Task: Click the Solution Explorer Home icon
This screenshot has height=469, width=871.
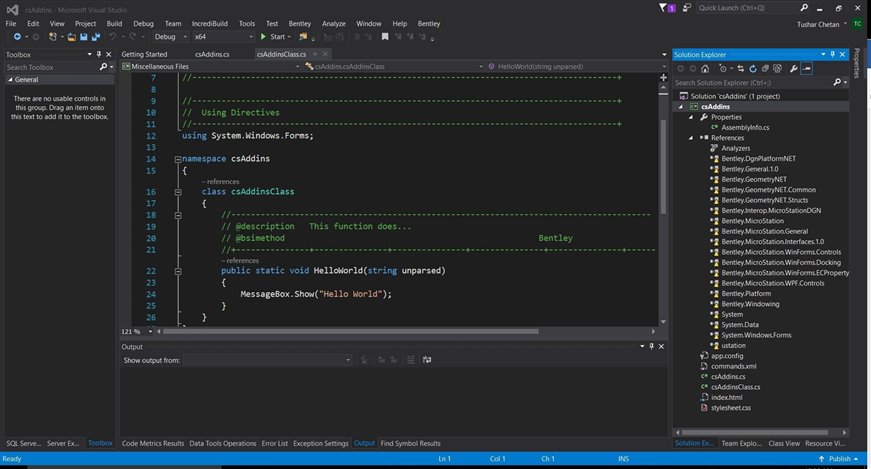Action: click(705, 69)
